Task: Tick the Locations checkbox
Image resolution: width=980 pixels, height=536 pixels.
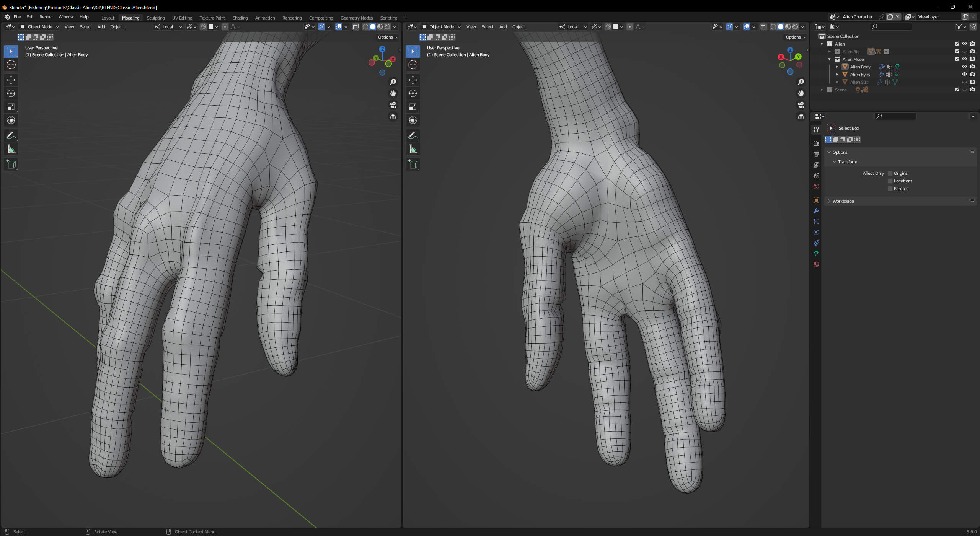Action: pyautogui.click(x=890, y=181)
